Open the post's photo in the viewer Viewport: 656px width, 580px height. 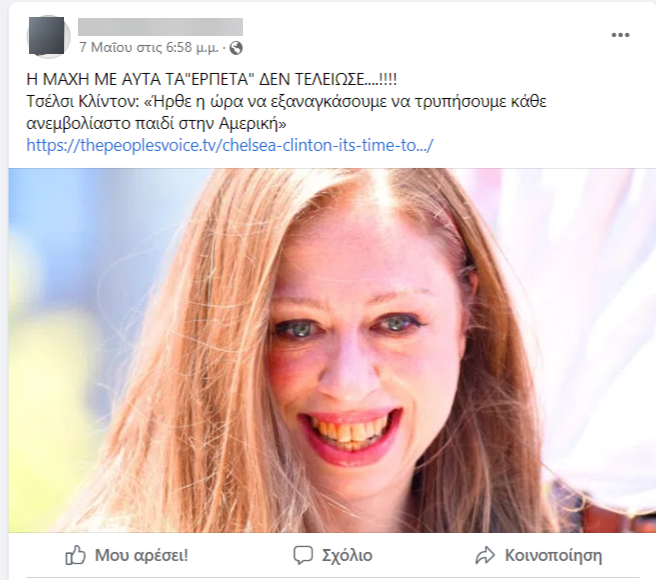[332, 350]
